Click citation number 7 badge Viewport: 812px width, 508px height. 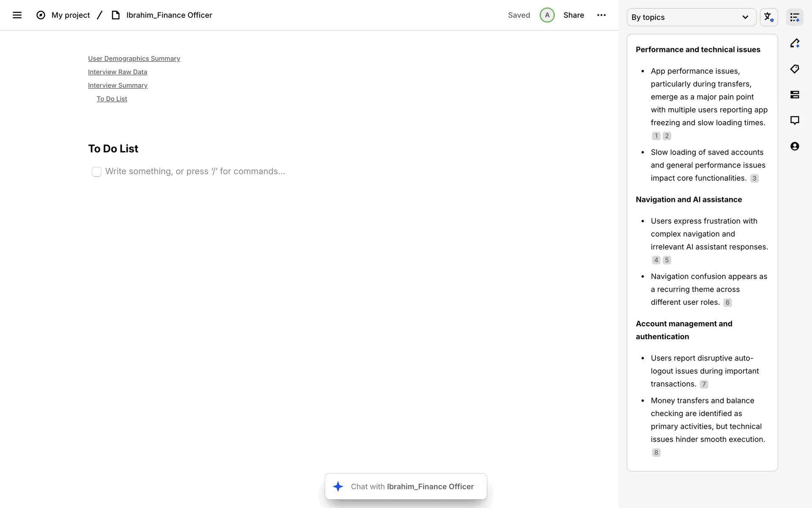coord(704,384)
